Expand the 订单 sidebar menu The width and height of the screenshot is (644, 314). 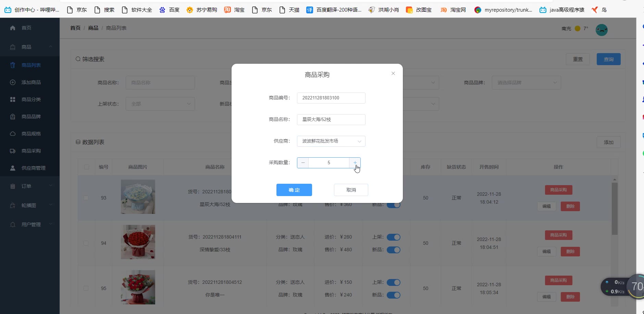point(51,186)
